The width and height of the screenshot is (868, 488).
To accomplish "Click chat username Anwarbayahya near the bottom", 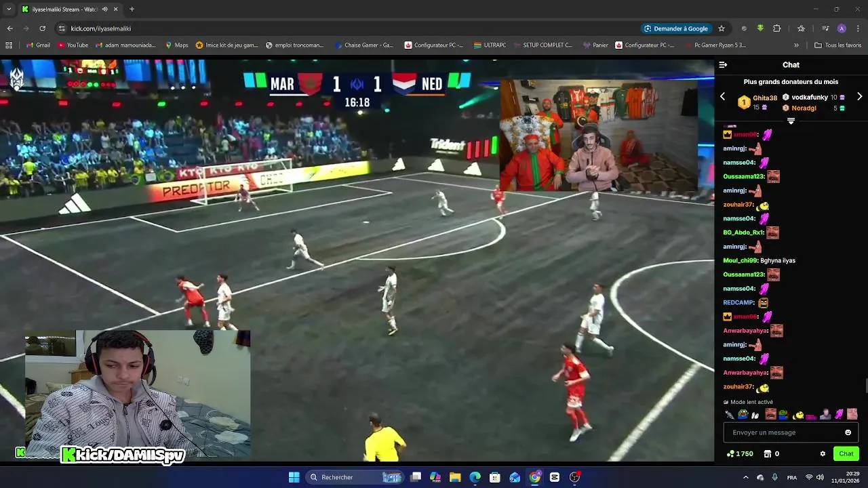I will [x=745, y=372].
